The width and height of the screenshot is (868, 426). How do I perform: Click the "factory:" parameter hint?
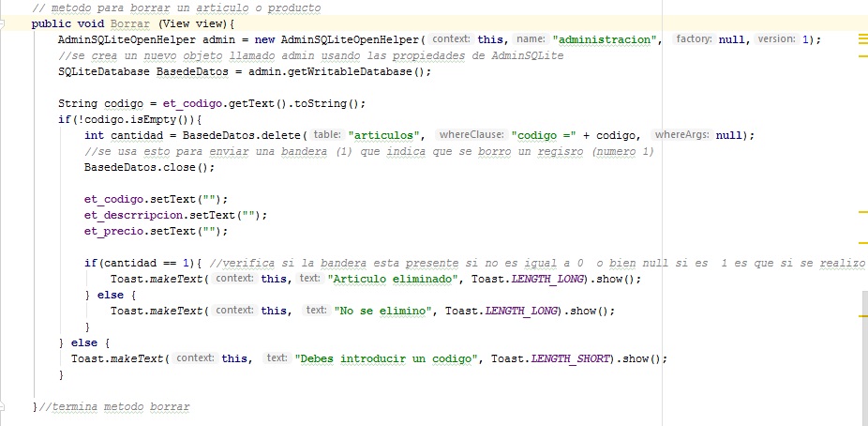tap(694, 38)
